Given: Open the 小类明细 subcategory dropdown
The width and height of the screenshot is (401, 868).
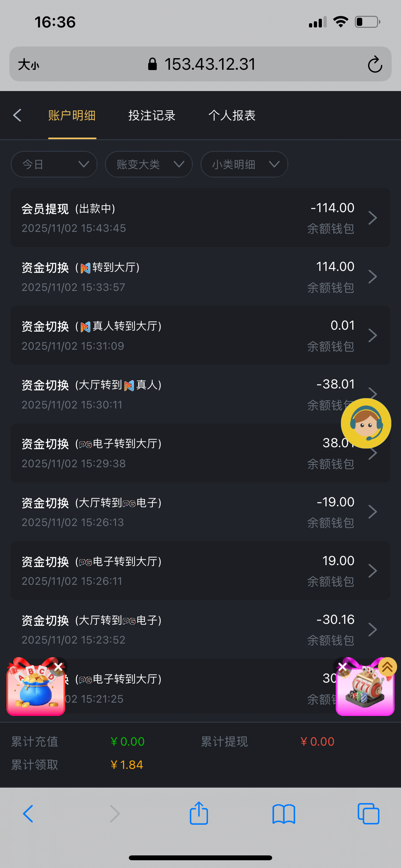Looking at the screenshot, I should tap(244, 164).
